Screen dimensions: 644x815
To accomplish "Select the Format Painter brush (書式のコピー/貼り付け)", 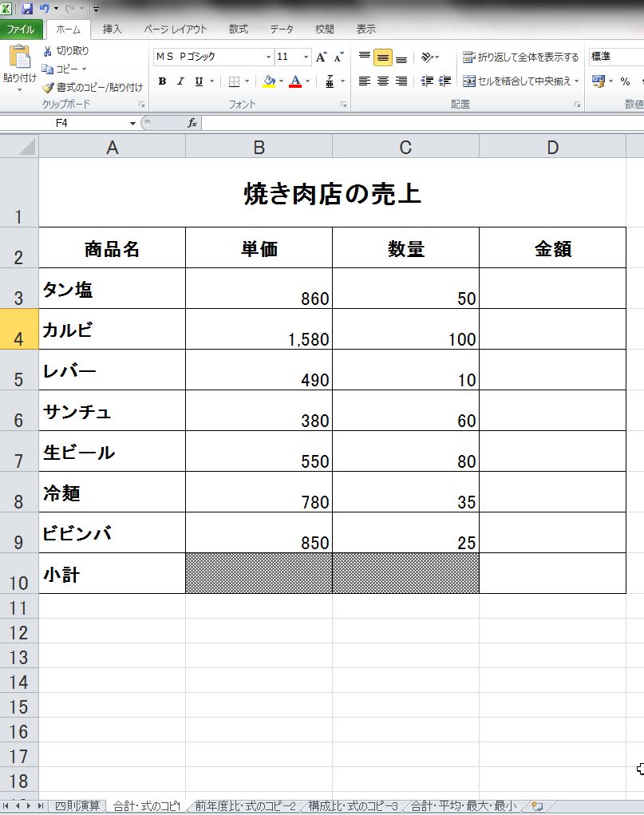I will click(x=93, y=87).
